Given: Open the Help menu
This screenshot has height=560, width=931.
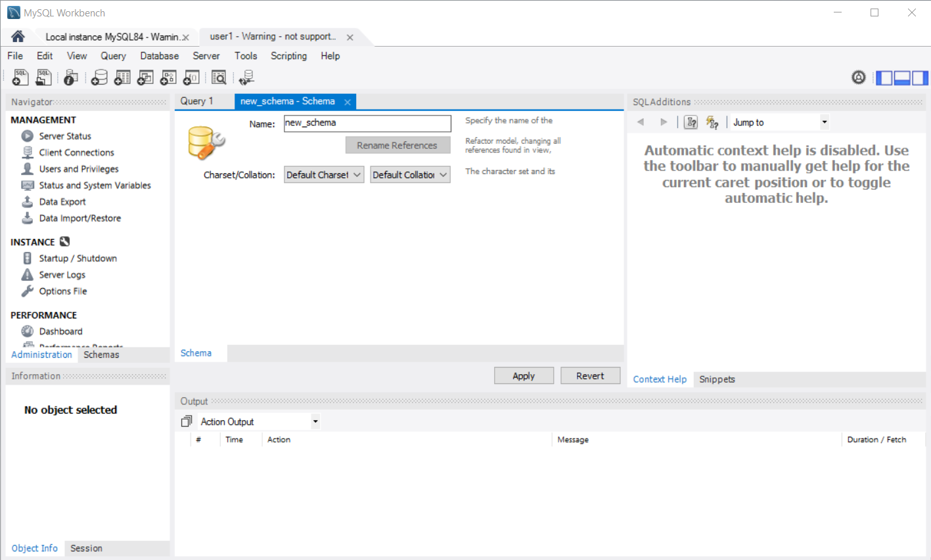Looking at the screenshot, I should pos(330,56).
